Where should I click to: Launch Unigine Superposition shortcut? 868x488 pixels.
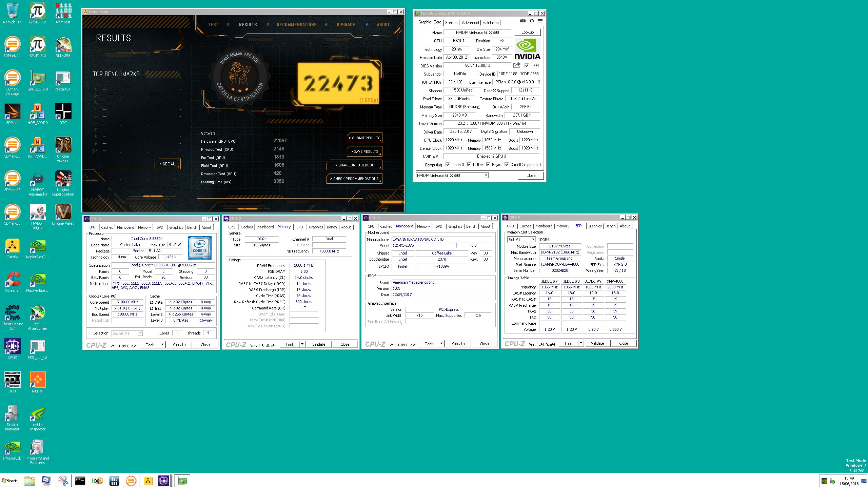point(63,183)
